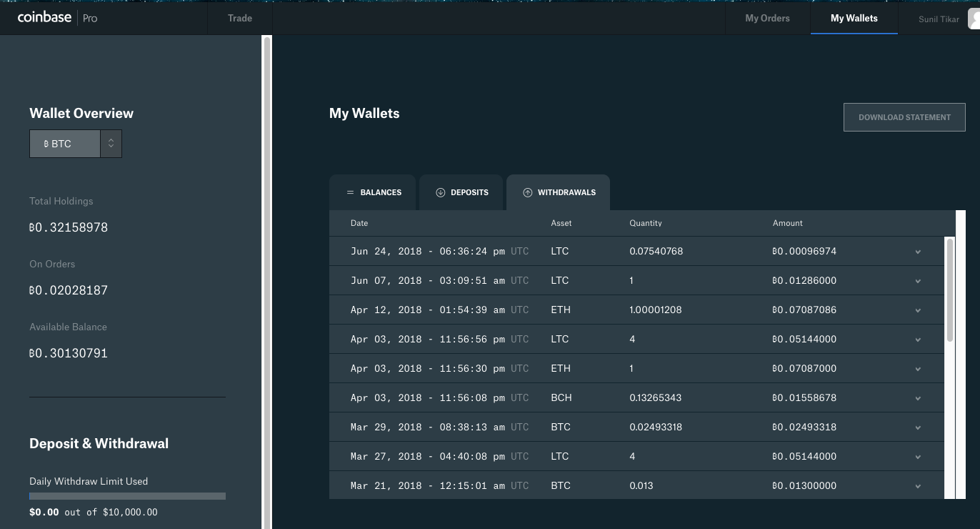The image size is (980, 529).
Task: Open the BTC wallet currency dropdown
Action: pyautogui.click(x=76, y=144)
